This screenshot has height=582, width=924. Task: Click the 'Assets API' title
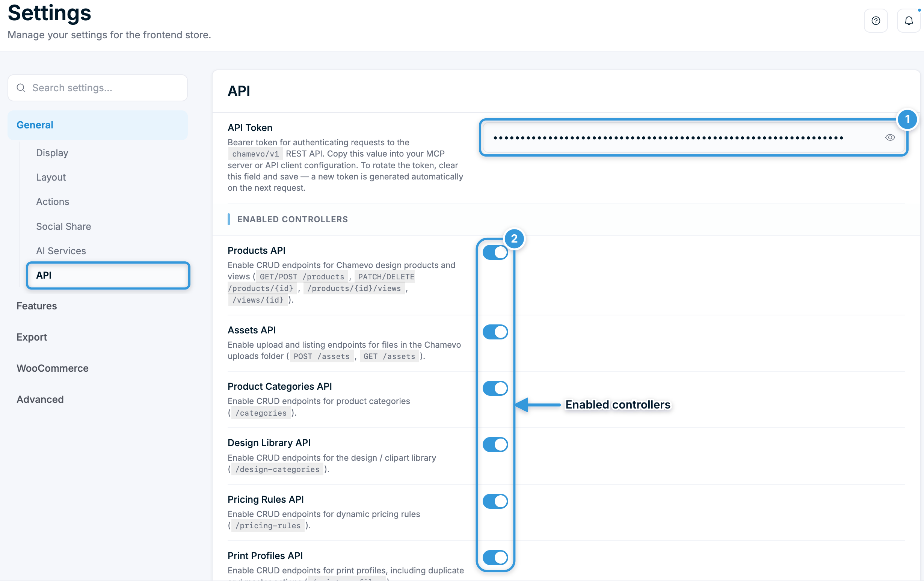pyautogui.click(x=251, y=330)
